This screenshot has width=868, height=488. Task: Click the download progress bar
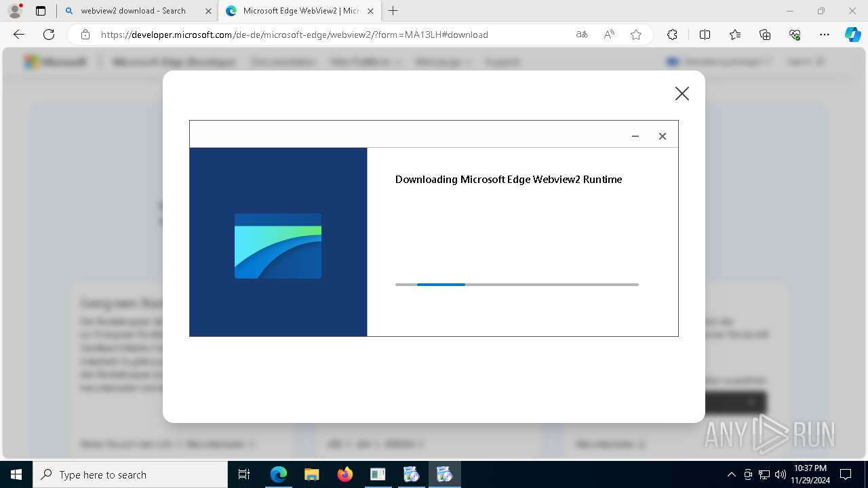(517, 285)
